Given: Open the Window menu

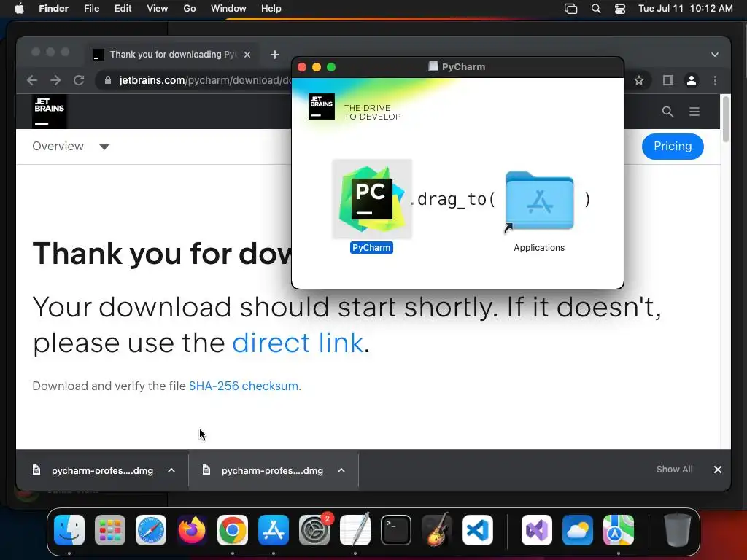Looking at the screenshot, I should [228, 9].
